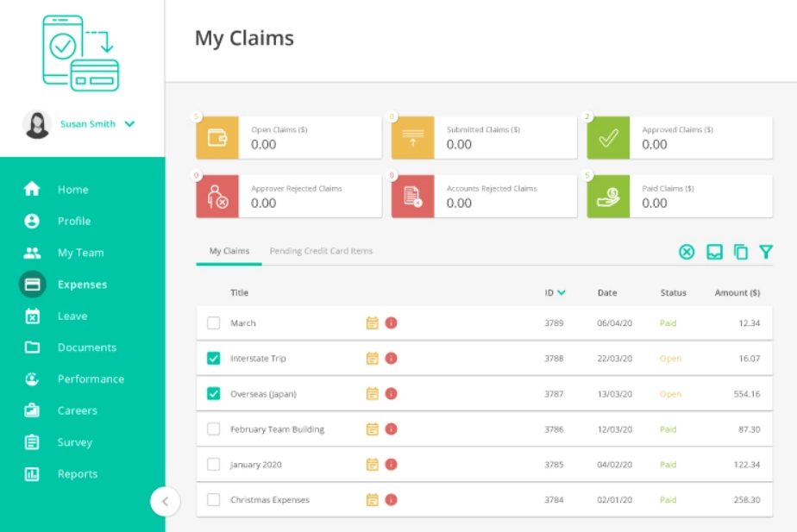Viewport: 797px width, 532px height.
Task: Open the Approver Rejected Claims card
Action: click(289, 196)
